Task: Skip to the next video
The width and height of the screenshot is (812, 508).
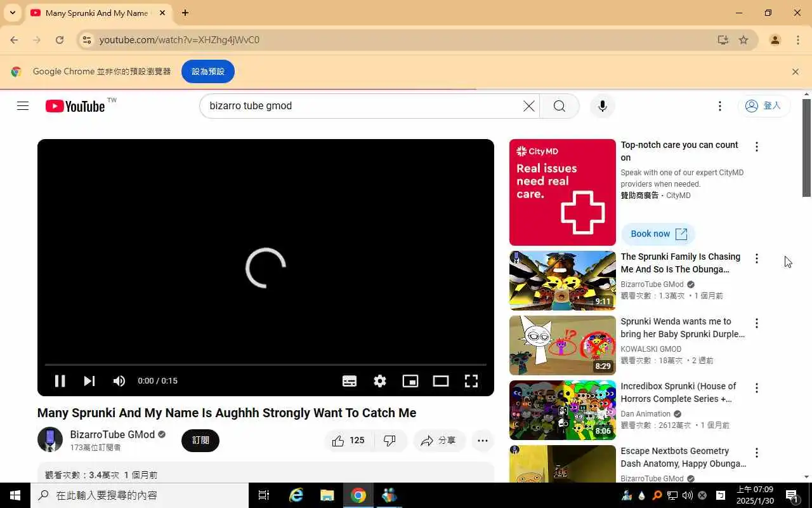Action: (89, 381)
